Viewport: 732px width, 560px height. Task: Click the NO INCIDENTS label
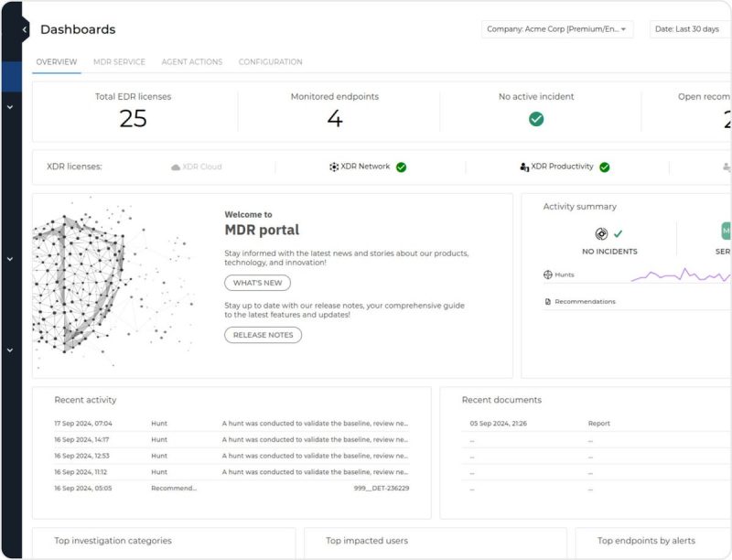609,252
